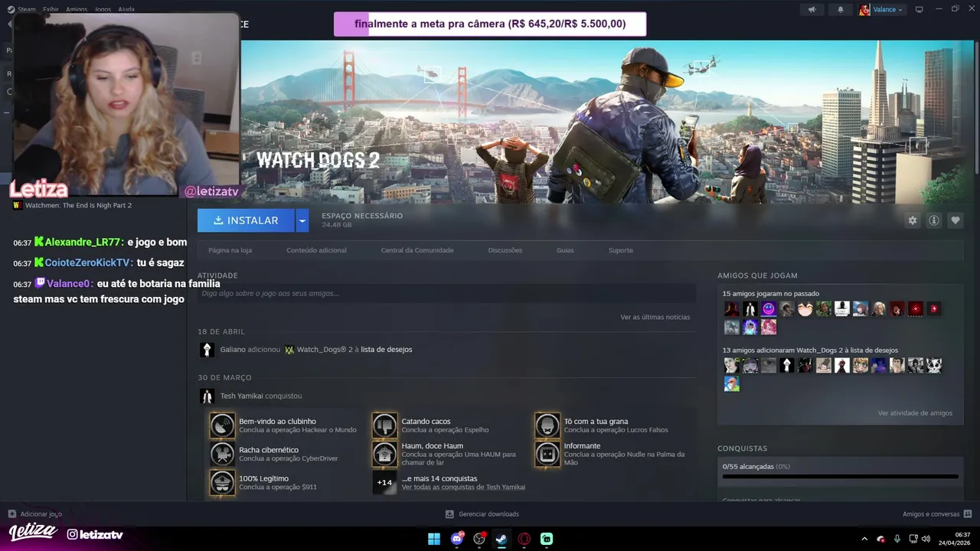The width and height of the screenshot is (980, 551).
Task: Open the Amigos menu
Action: [77, 9]
